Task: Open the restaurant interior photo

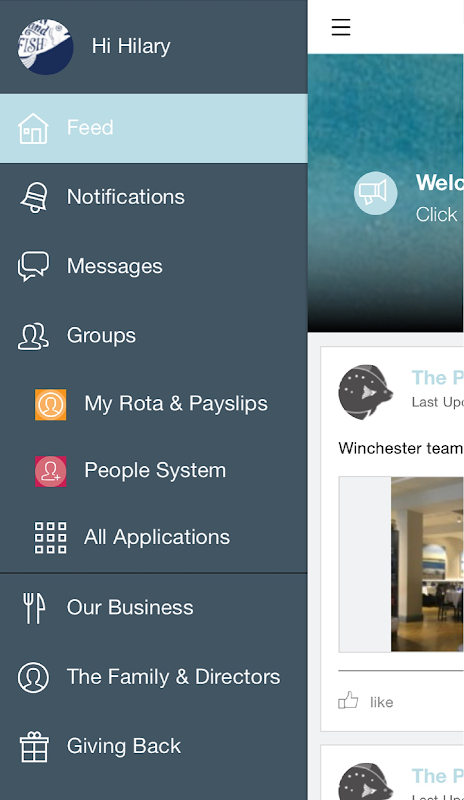Action: click(x=427, y=564)
